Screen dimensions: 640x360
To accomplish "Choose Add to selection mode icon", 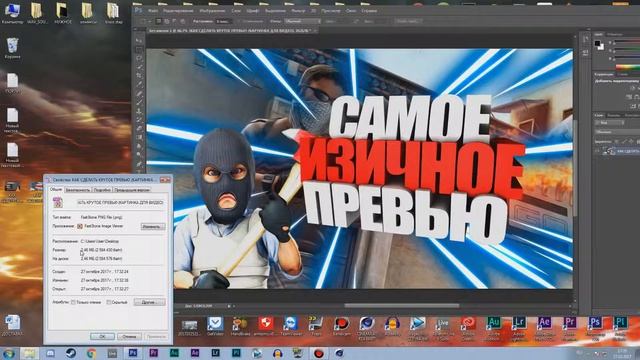I will click(x=167, y=21).
